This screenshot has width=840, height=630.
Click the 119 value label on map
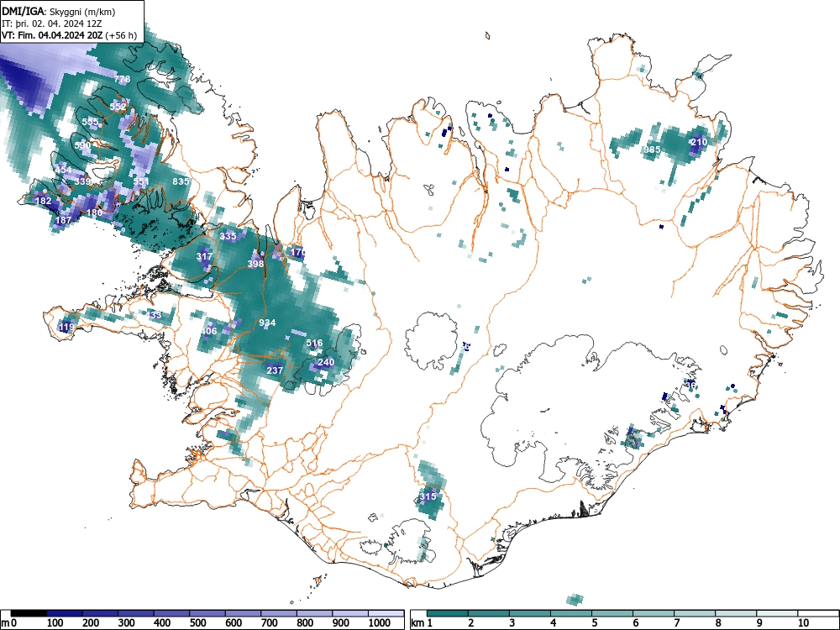click(67, 327)
